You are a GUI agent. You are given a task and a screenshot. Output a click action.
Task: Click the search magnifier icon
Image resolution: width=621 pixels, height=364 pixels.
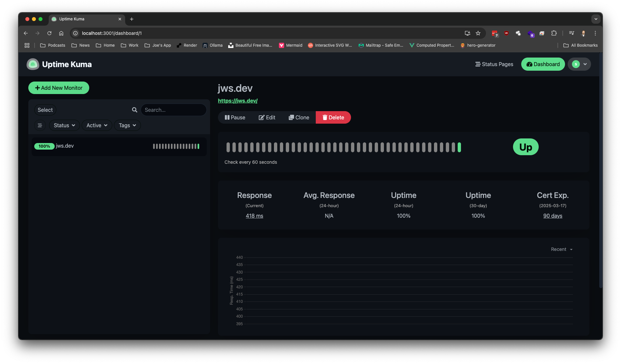coord(135,110)
